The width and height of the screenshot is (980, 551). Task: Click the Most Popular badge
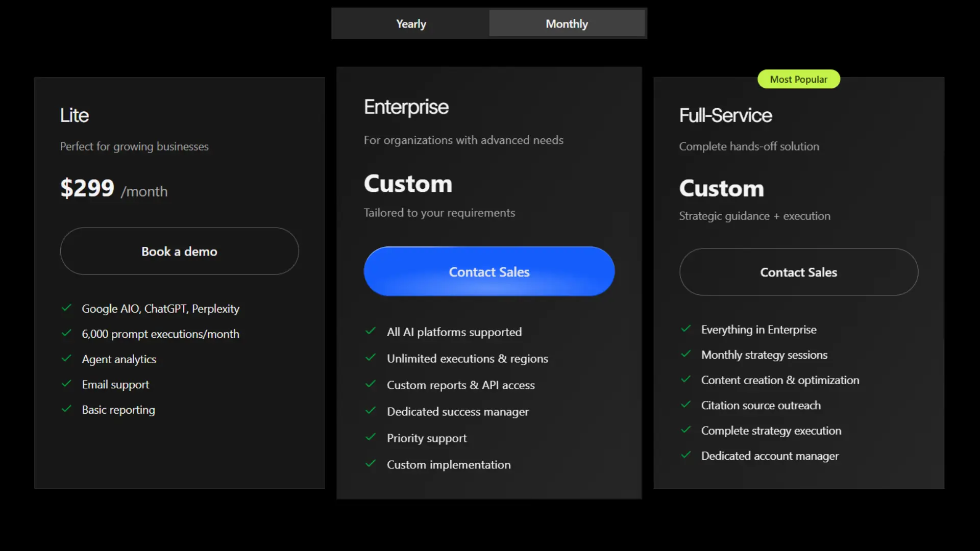tap(798, 79)
